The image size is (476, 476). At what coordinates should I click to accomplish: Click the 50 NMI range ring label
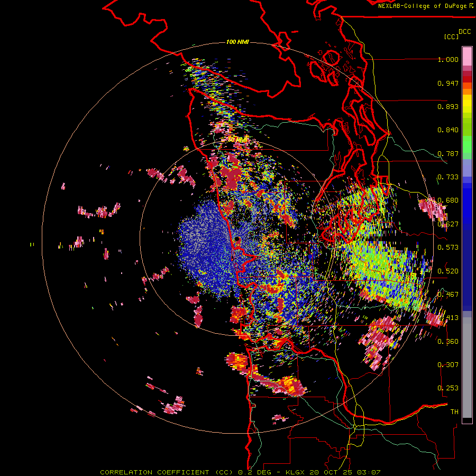pyautogui.click(x=237, y=140)
